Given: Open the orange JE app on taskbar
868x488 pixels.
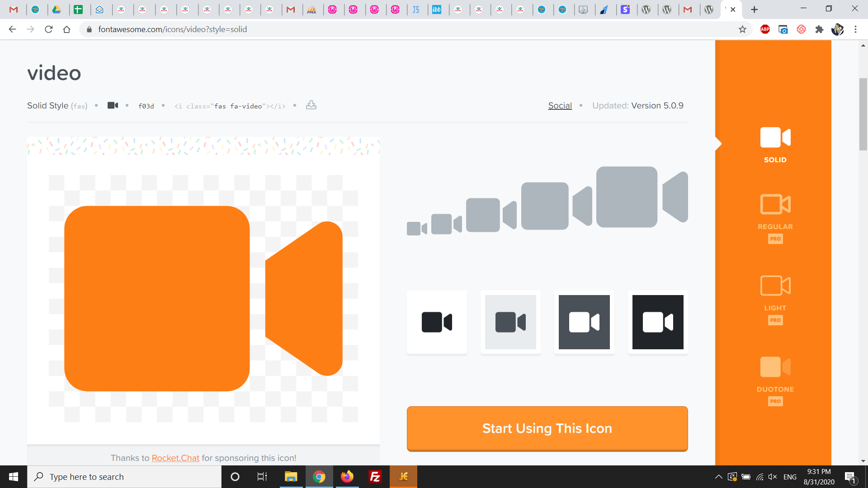Looking at the screenshot, I should (x=403, y=477).
